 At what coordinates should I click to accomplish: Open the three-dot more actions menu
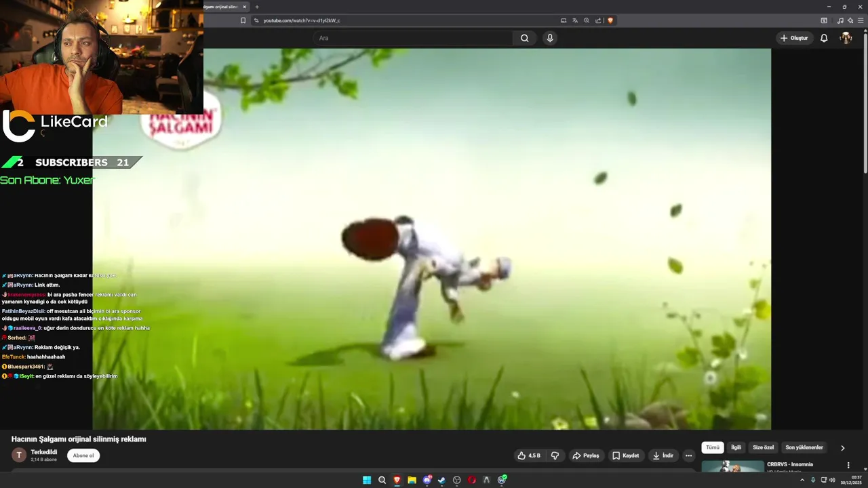(x=689, y=455)
